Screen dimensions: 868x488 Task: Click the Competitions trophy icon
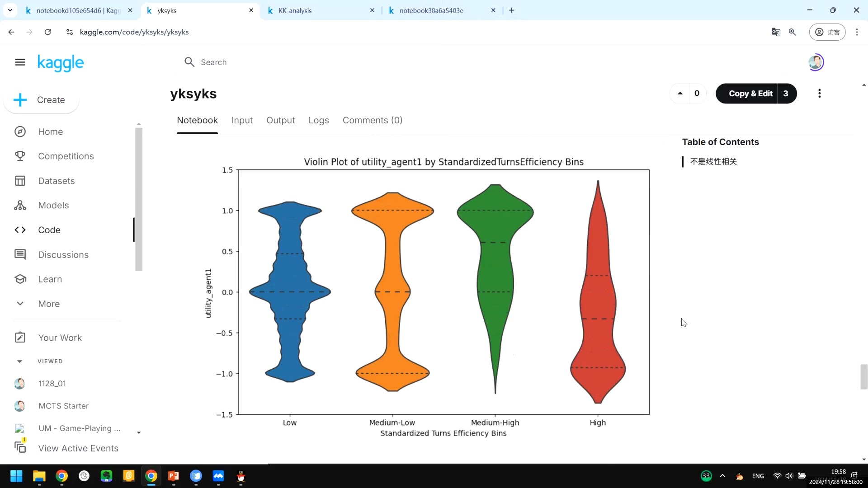pos(20,156)
